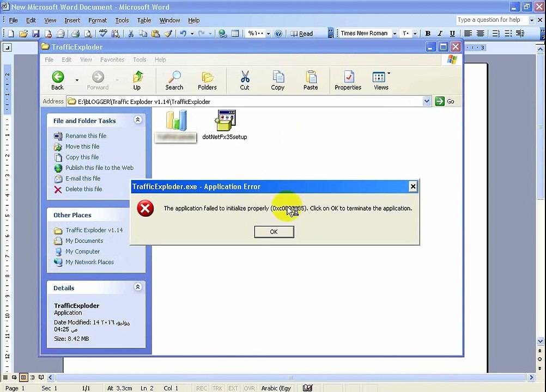Open Traffic Exploder v1.14 in Other Places
The height and width of the screenshot is (392, 546).
click(94, 230)
